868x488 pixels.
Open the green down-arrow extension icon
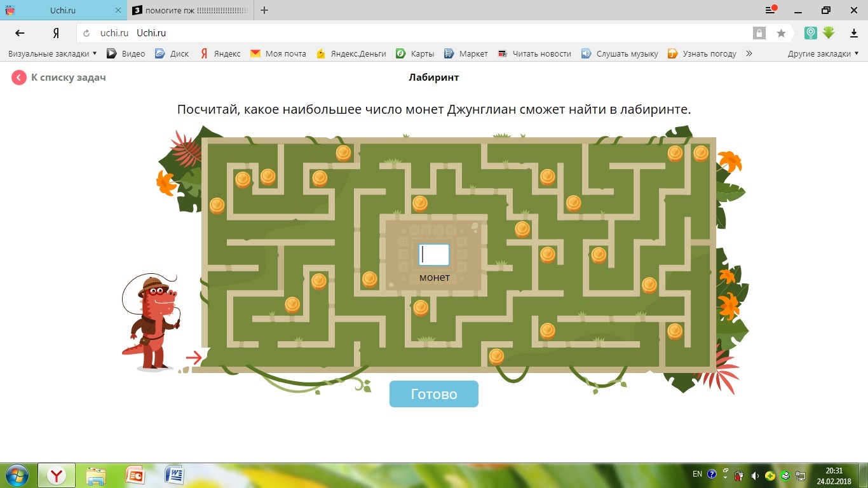[828, 32]
